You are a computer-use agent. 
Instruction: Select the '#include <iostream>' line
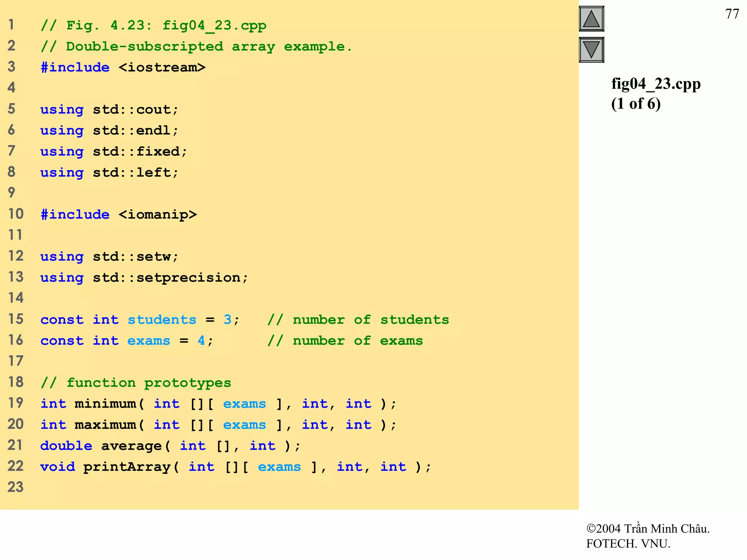tap(123, 67)
